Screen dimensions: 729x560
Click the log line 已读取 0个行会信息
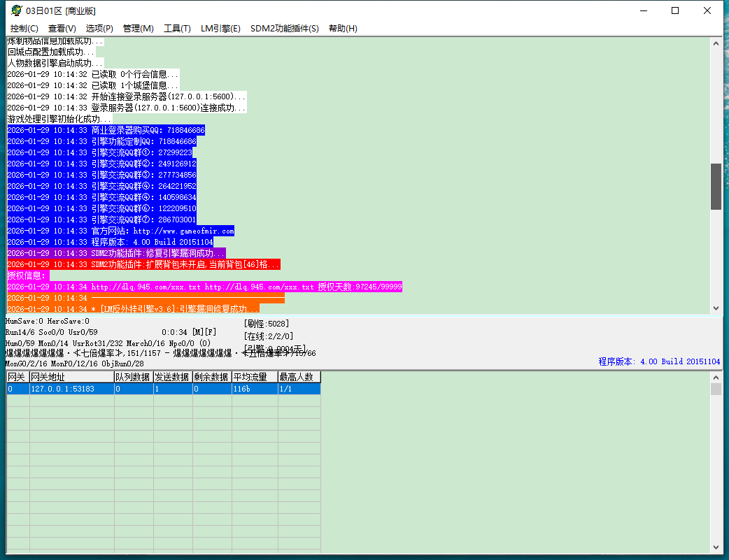[93, 74]
